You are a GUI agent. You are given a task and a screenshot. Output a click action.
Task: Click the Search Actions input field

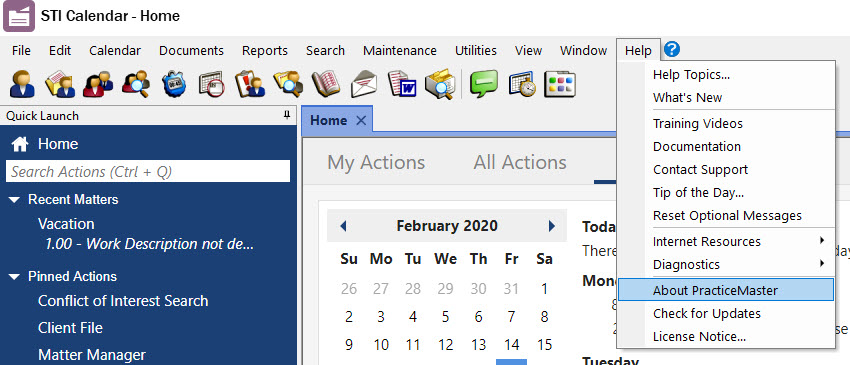[x=147, y=171]
